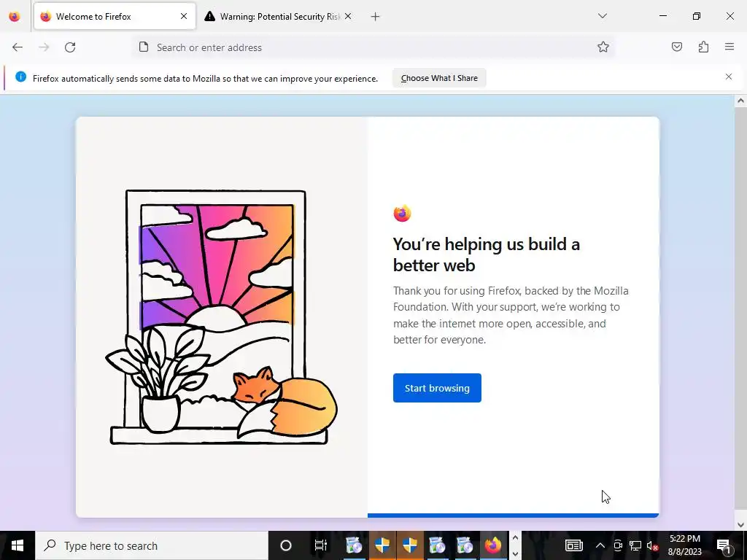Click the muted volume tray icon
The height and width of the screenshot is (560, 747).
point(653,545)
